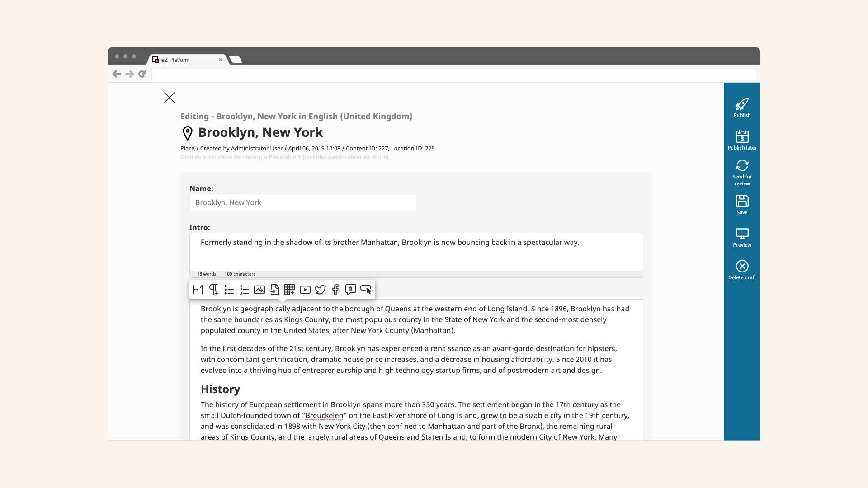The width and height of the screenshot is (868, 488).
Task: Click the Publish button in sidebar
Action: pos(742,107)
